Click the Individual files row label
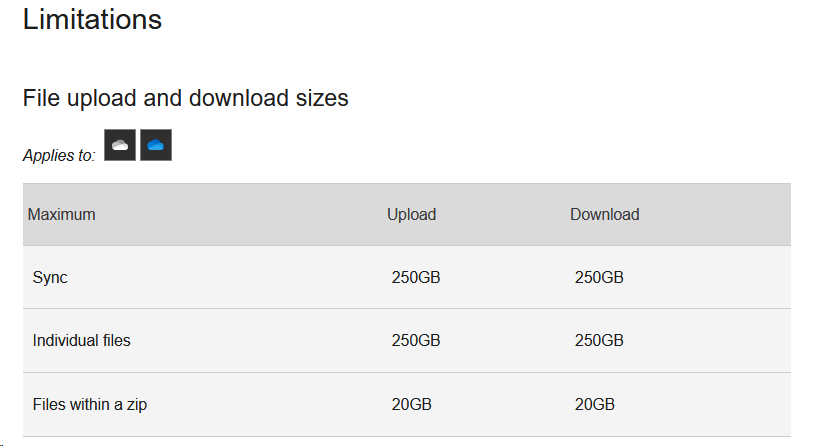Viewport: 814px width, 446px height. pos(82,340)
